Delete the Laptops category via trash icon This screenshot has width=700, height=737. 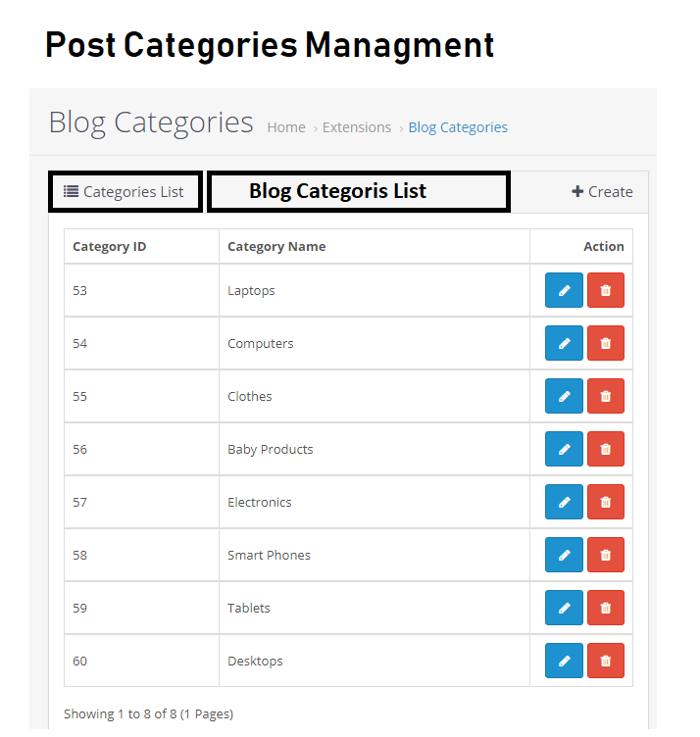click(x=606, y=290)
